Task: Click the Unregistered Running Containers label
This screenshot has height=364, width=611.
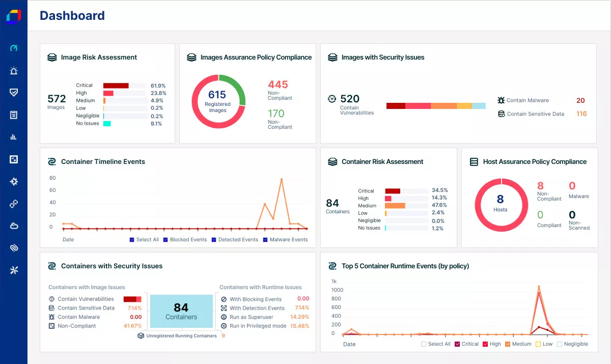Action: pyautogui.click(x=182, y=336)
